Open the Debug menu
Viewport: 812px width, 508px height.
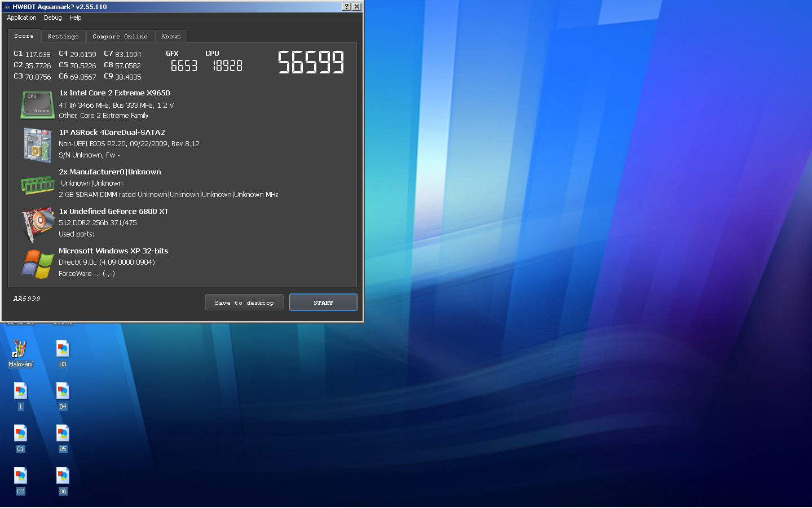(x=53, y=18)
